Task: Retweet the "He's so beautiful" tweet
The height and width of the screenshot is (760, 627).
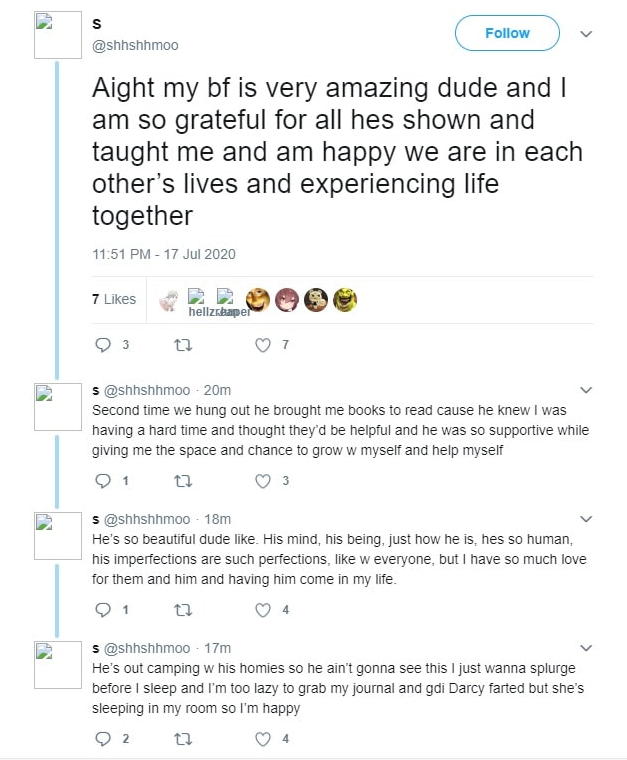Action: pos(182,610)
